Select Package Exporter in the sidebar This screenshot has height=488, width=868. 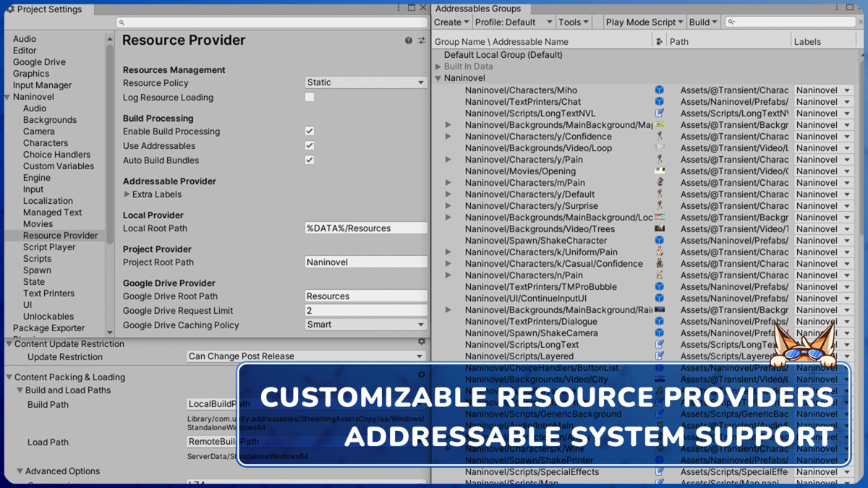pyautogui.click(x=48, y=328)
